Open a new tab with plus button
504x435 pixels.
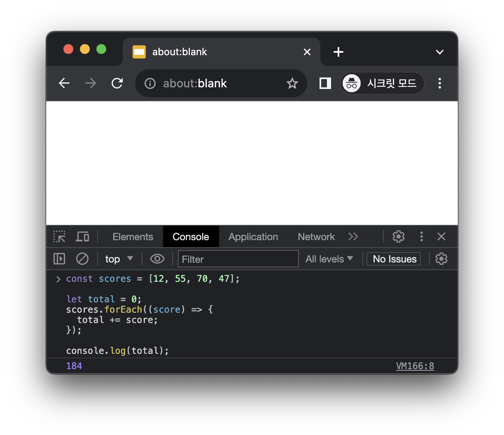pos(338,52)
